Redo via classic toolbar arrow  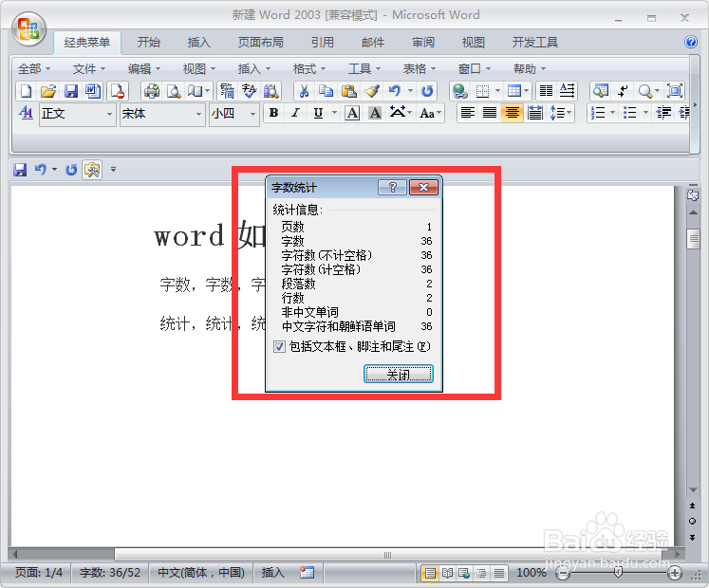pos(427,91)
